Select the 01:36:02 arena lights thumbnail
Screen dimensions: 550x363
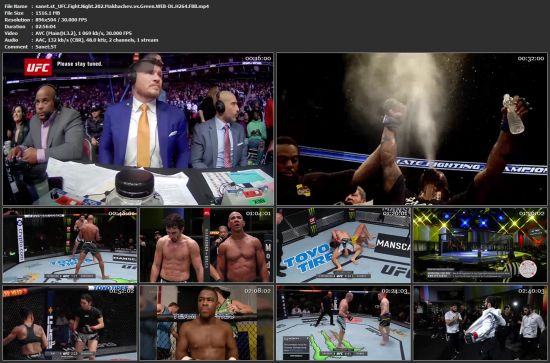click(x=480, y=245)
